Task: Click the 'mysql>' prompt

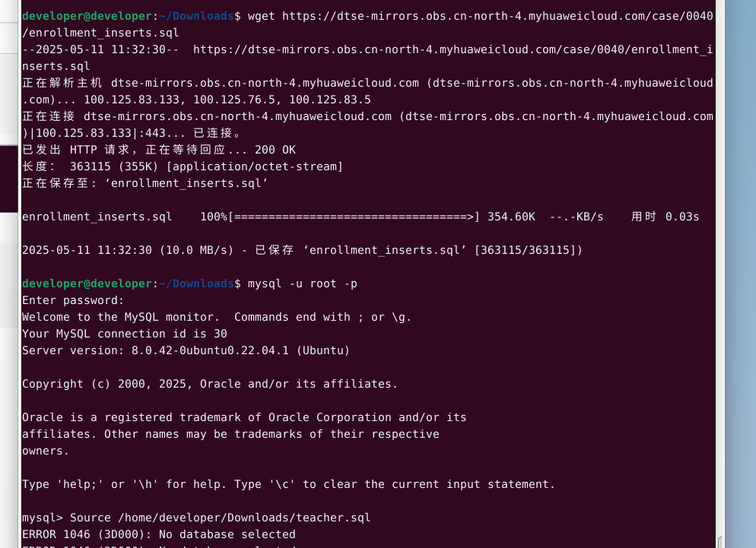Action: 43,518
